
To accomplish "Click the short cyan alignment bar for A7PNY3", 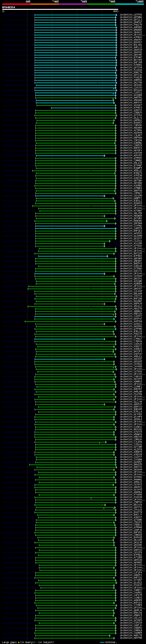I will [83, 108].
